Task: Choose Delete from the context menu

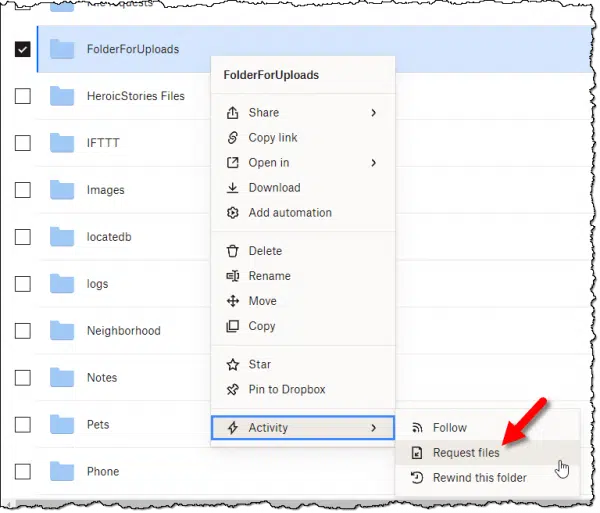Action: [303, 251]
